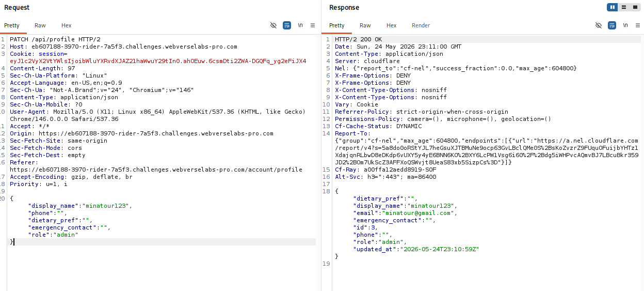The image size is (644, 291).
Task: Click the Referer URL ending in /account/profile
Action: coord(156,170)
